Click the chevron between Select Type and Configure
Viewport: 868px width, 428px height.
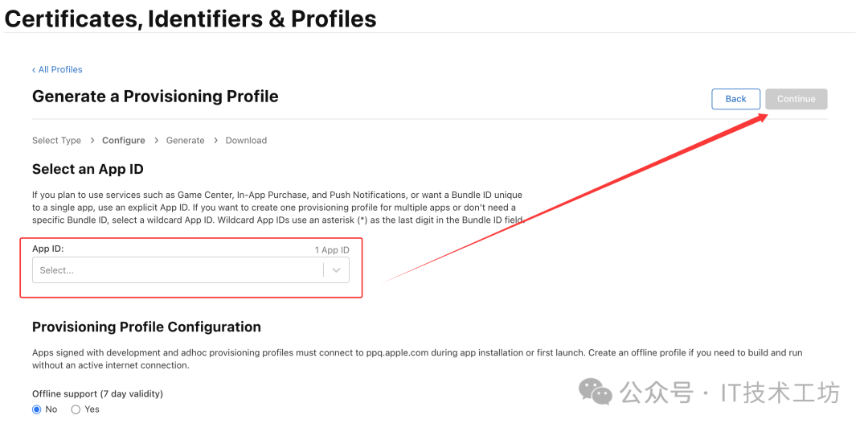click(x=92, y=140)
